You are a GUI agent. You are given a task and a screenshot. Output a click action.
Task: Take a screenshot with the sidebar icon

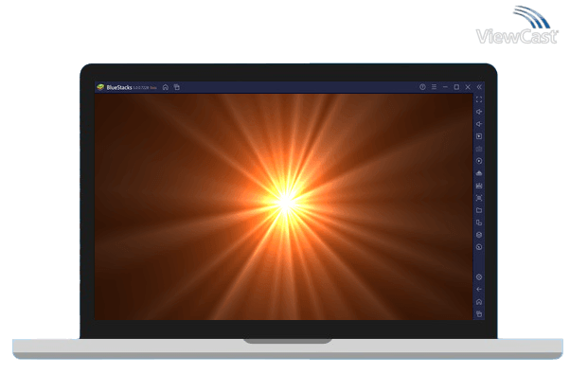pyautogui.click(x=479, y=198)
